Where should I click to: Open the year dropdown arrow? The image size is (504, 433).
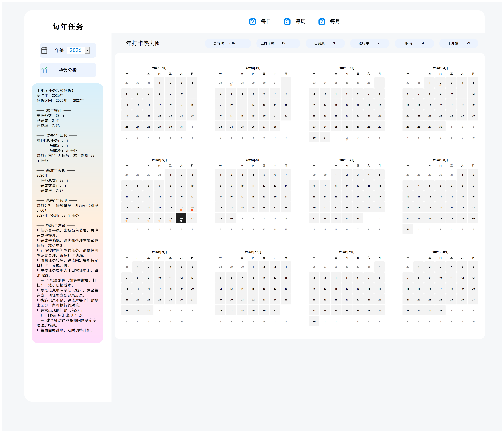[87, 50]
